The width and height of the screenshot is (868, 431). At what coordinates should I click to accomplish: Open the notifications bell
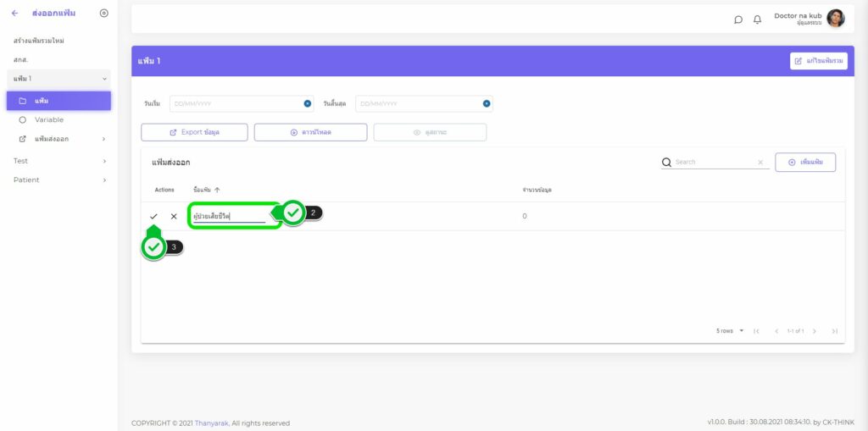coord(758,19)
